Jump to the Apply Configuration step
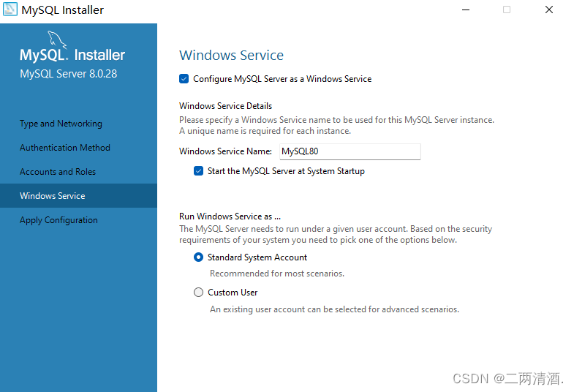Viewport: 574px width, 392px height. 58,220
